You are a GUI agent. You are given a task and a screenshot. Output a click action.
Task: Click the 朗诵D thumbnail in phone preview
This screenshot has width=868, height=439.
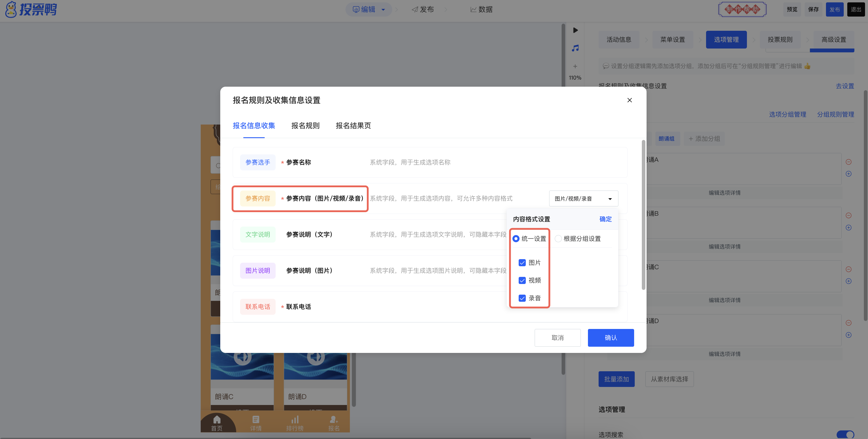pyautogui.click(x=315, y=366)
